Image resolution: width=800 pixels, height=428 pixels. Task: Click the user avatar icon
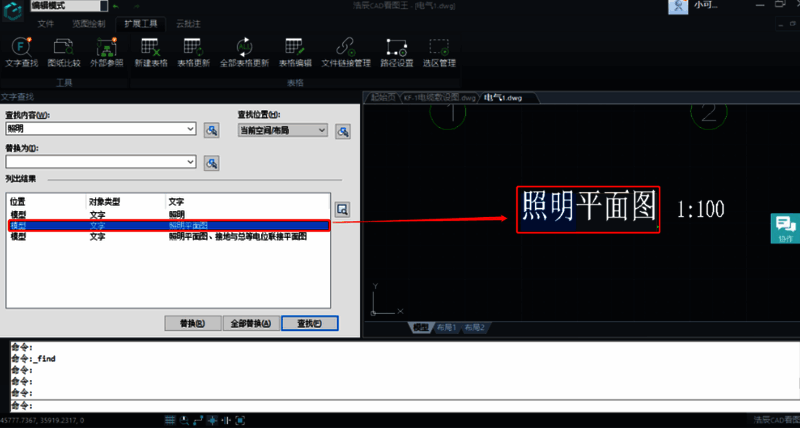pyautogui.click(x=678, y=7)
